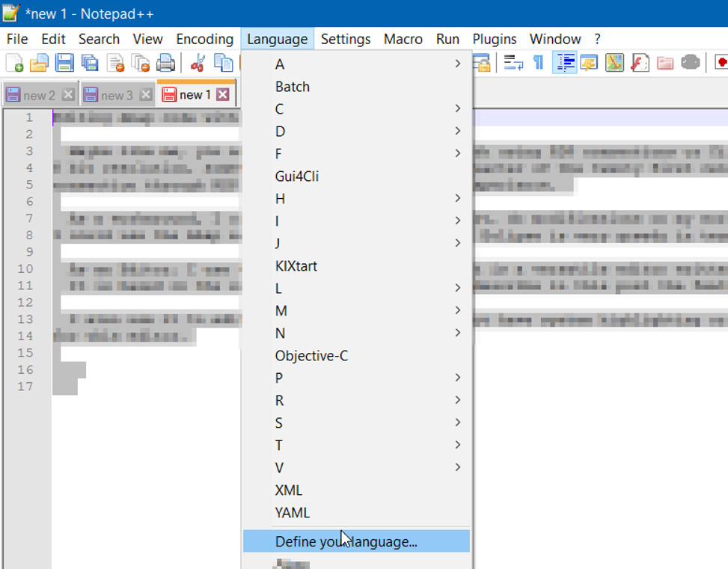Switch to the new 3 tab
This screenshot has width=728, height=569.
(117, 95)
